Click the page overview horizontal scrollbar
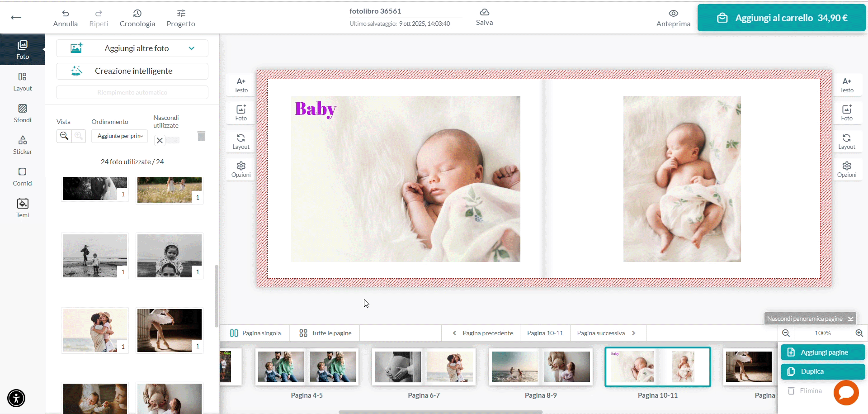Image resolution: width=868 pixels, height=414 pixels. [440, 412]
